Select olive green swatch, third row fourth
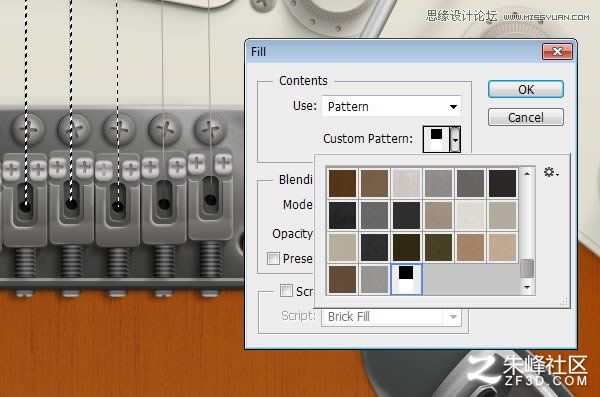 (438, 247)
